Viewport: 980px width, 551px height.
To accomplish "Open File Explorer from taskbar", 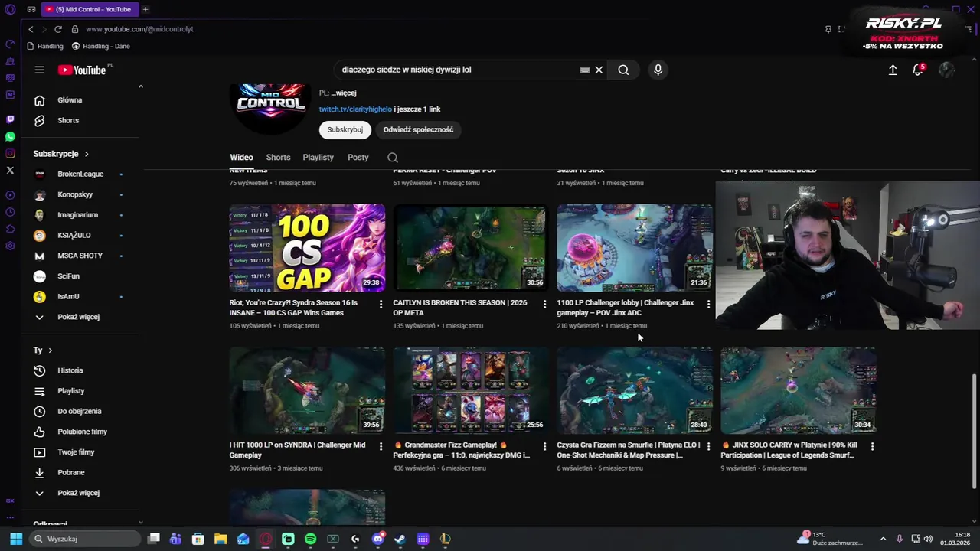I will [220, 539].
